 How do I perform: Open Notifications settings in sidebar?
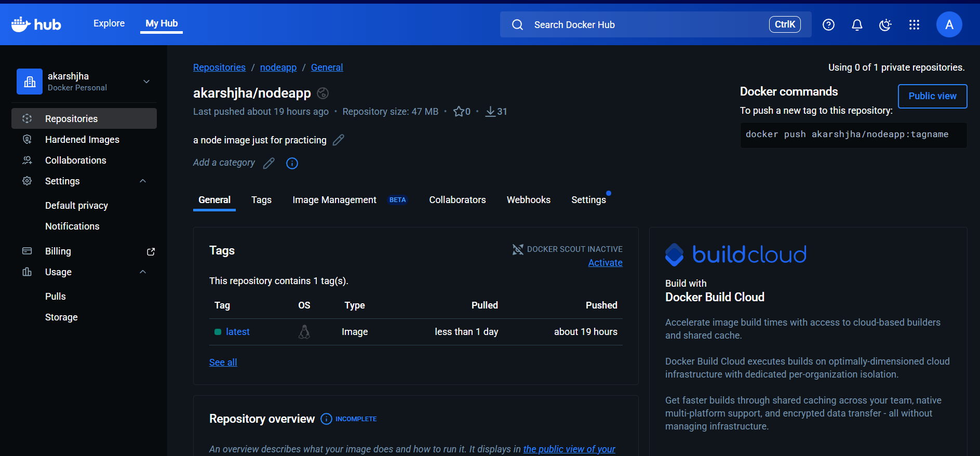[72, 226]
